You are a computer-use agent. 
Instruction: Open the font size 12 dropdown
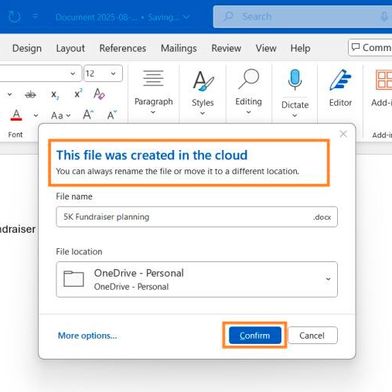coord(113,73)
